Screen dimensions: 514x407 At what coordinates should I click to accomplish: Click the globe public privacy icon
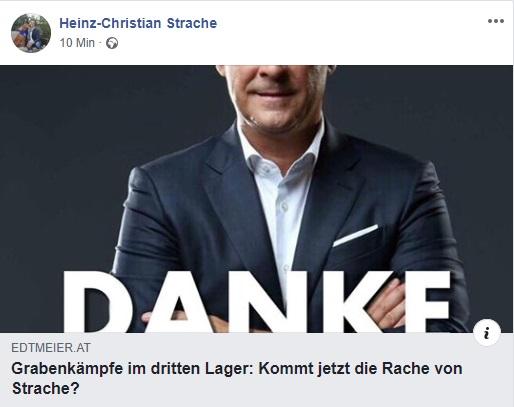(x=112, y=43)
